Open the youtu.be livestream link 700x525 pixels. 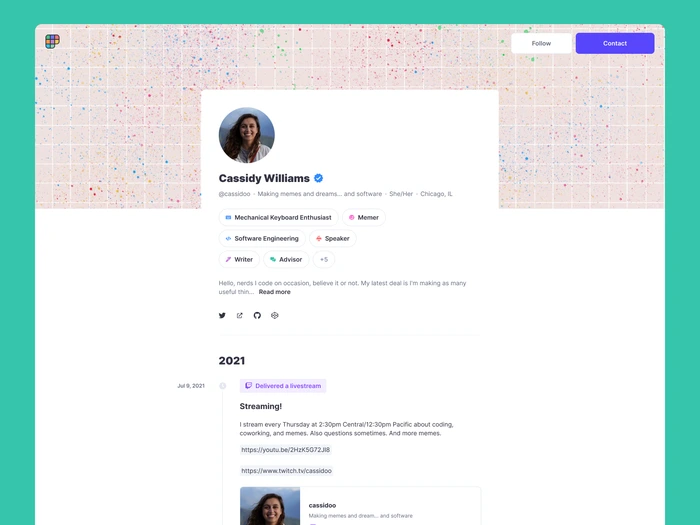coord(286,450)
